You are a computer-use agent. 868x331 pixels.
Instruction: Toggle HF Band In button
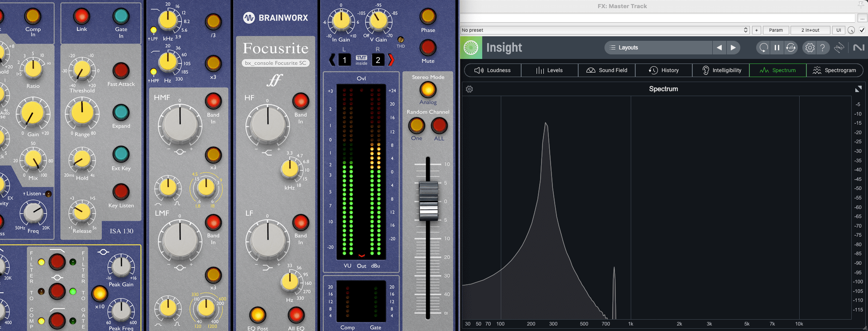pos(301,101)
